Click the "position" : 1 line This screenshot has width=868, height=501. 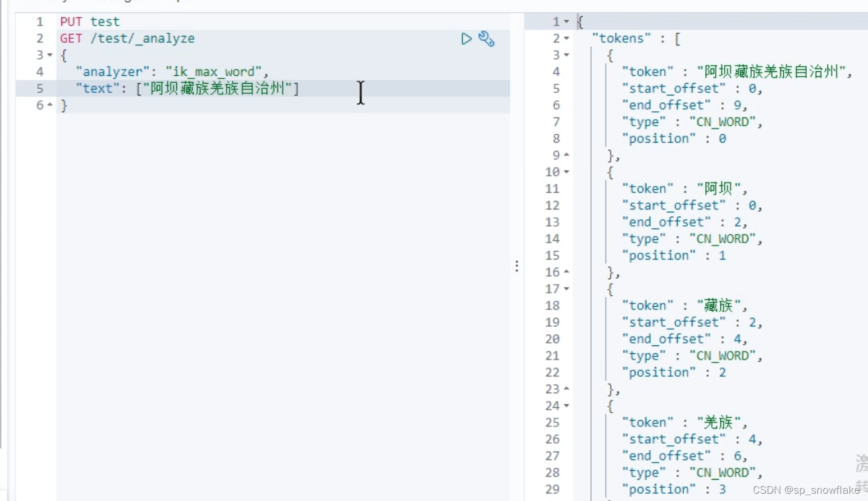point(674,256)
